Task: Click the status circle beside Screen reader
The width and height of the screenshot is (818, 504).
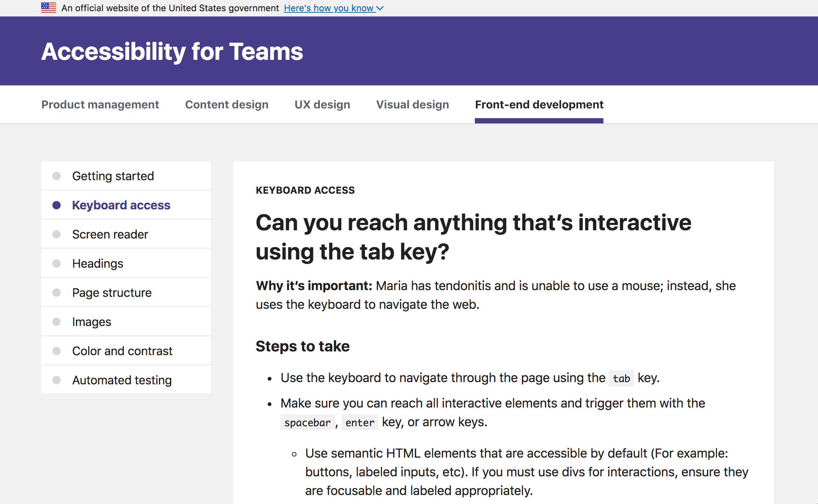Action: click(57, 234)
